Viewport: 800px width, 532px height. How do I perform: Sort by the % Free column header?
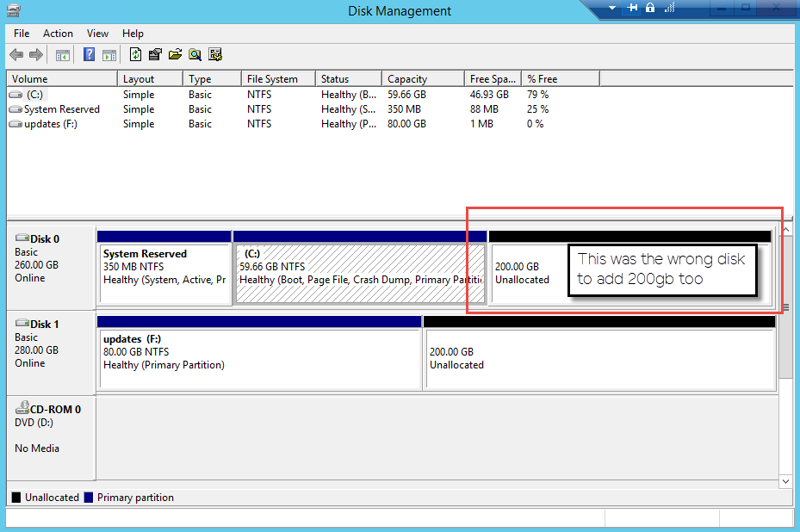point(561,79)
